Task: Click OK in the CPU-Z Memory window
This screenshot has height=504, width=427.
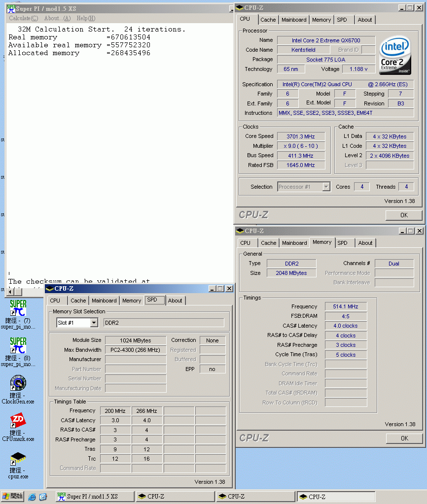Action: pyautogui.click(x=404, y=438)
